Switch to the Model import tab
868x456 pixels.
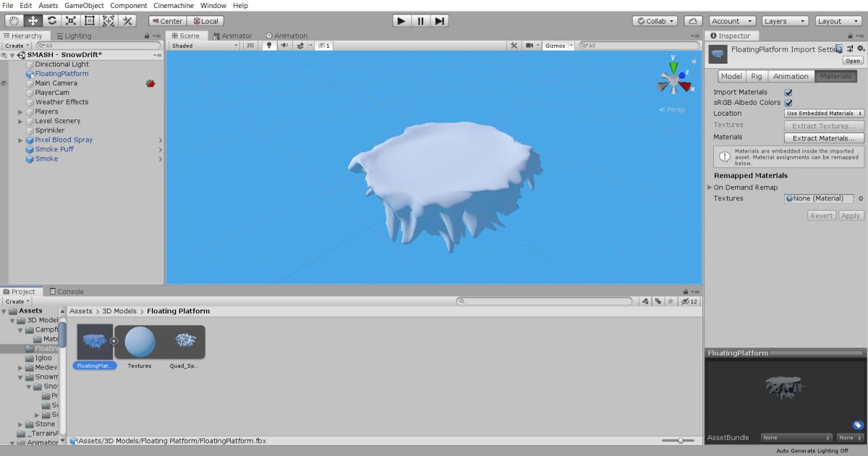(731, 76)
